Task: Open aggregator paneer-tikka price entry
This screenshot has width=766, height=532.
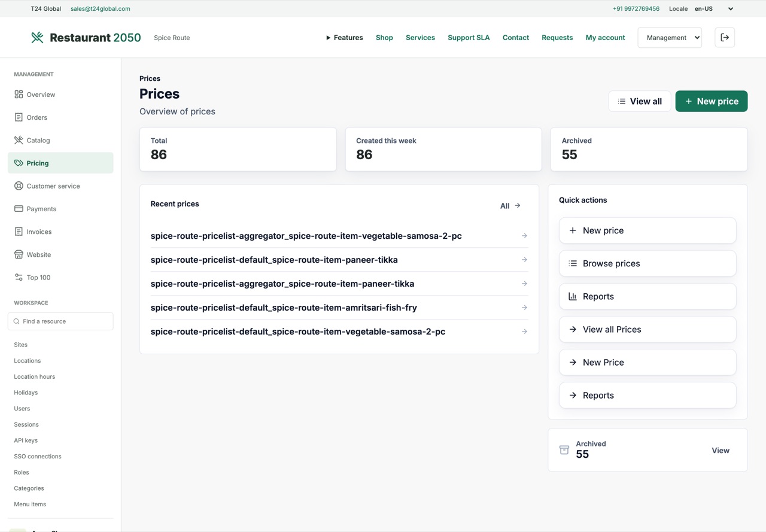Action: [x=339, y=284]
